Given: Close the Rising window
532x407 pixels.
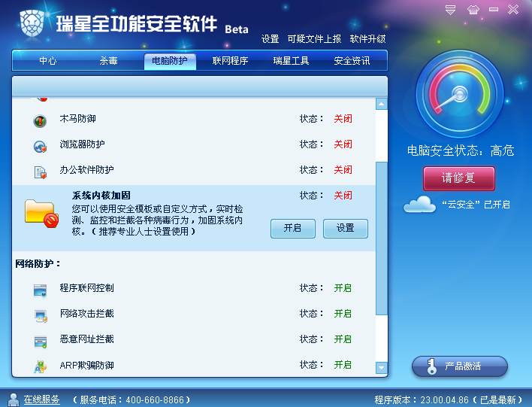Looking at the screenshot, I should pos(513,10).
